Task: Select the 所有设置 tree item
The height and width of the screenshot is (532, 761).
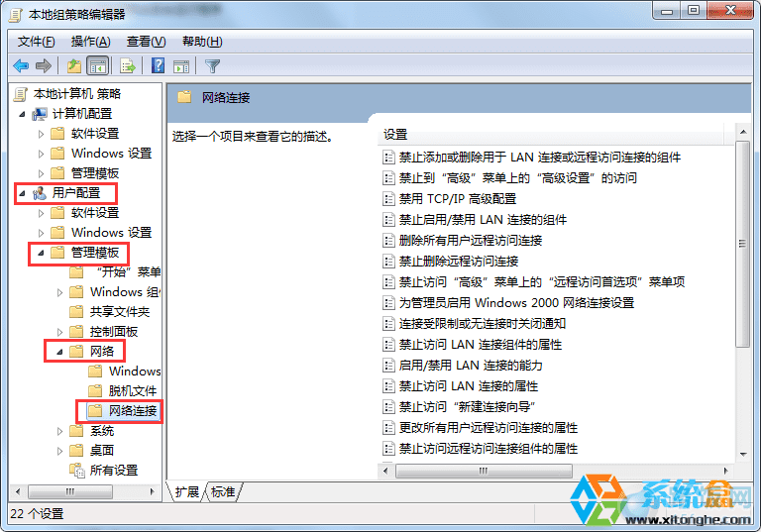Action: [x=114, y=471]
